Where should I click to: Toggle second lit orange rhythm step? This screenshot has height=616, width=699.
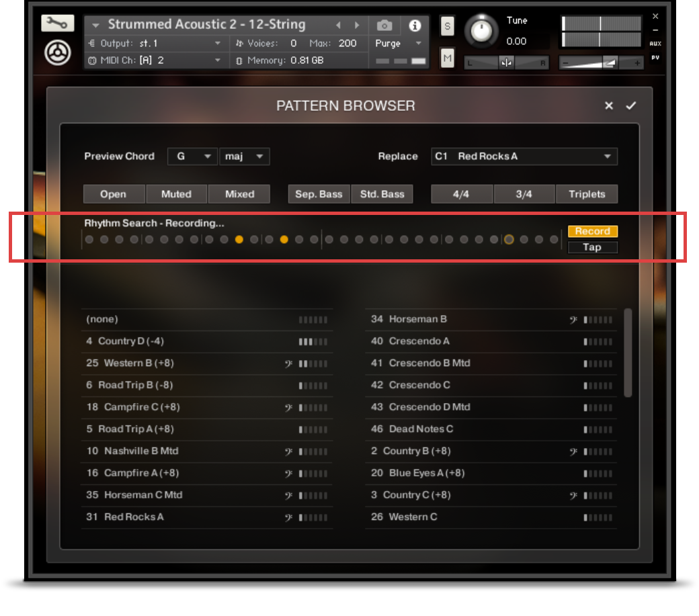(284, 240)
